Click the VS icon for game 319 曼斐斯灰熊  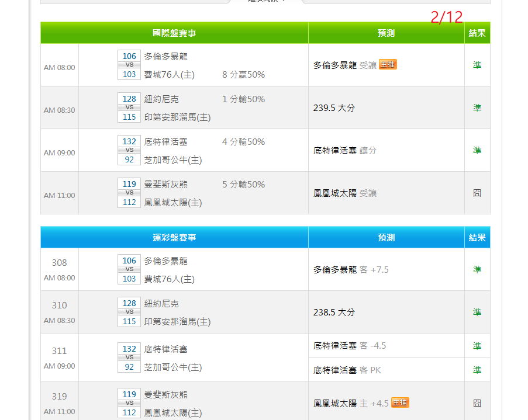click(129, 403)
